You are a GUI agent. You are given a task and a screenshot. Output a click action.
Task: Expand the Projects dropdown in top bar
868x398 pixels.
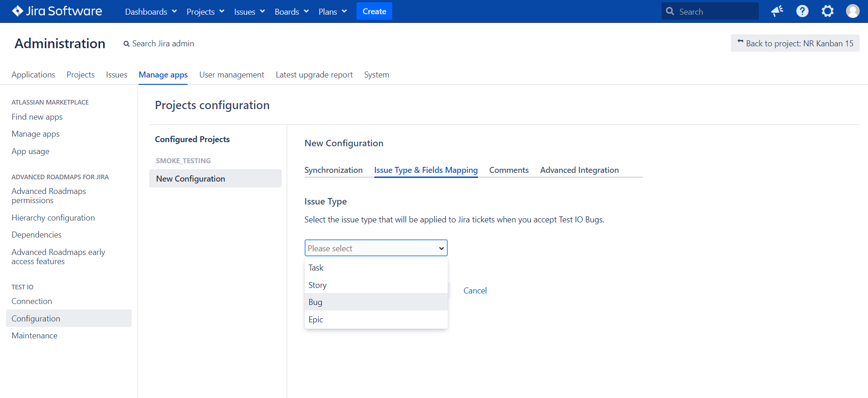point(206,11)
